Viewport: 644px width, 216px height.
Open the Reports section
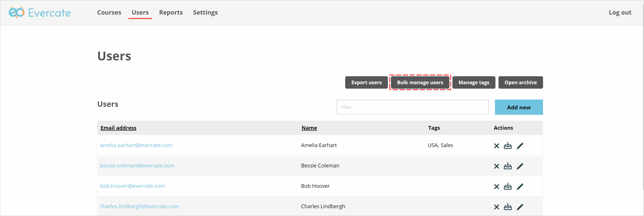point(171,12)
